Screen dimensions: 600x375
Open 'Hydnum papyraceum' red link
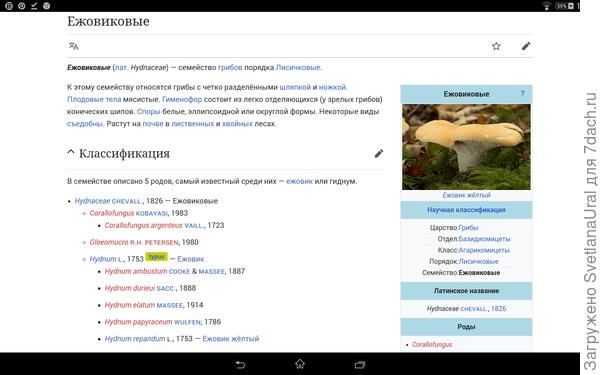pos(139,322)
